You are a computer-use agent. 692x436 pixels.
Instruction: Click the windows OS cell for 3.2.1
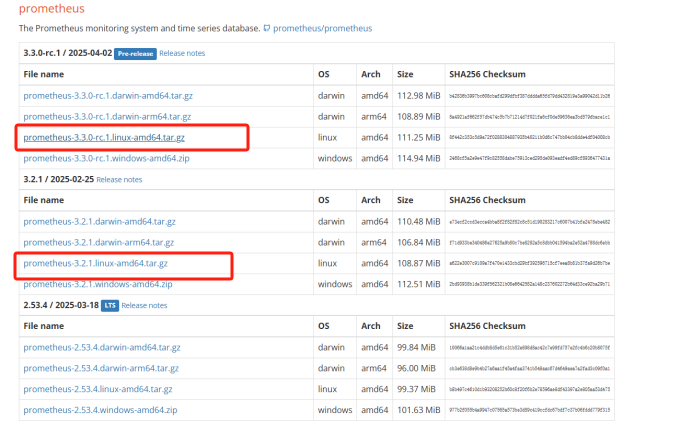coord(335,284)
